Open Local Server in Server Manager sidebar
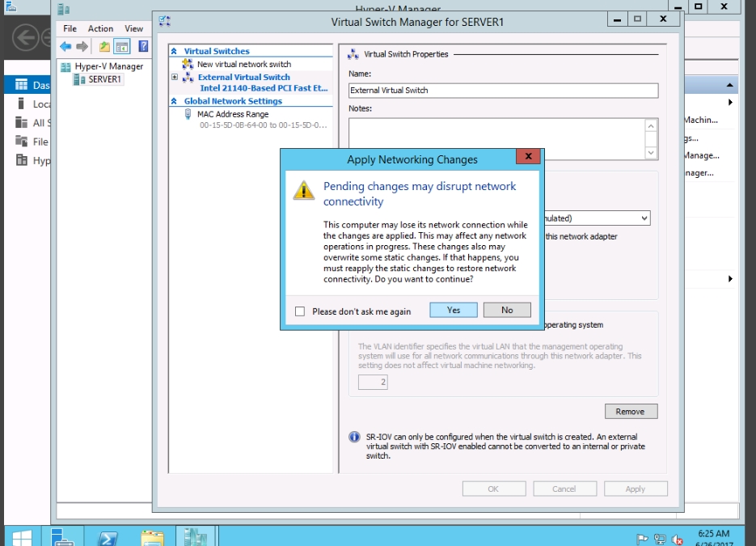 (29, 104)
